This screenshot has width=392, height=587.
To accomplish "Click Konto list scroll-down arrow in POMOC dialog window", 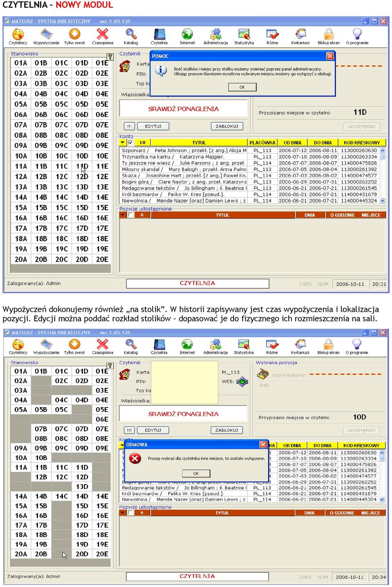I will pyautogui.click(x=383, y=201).
